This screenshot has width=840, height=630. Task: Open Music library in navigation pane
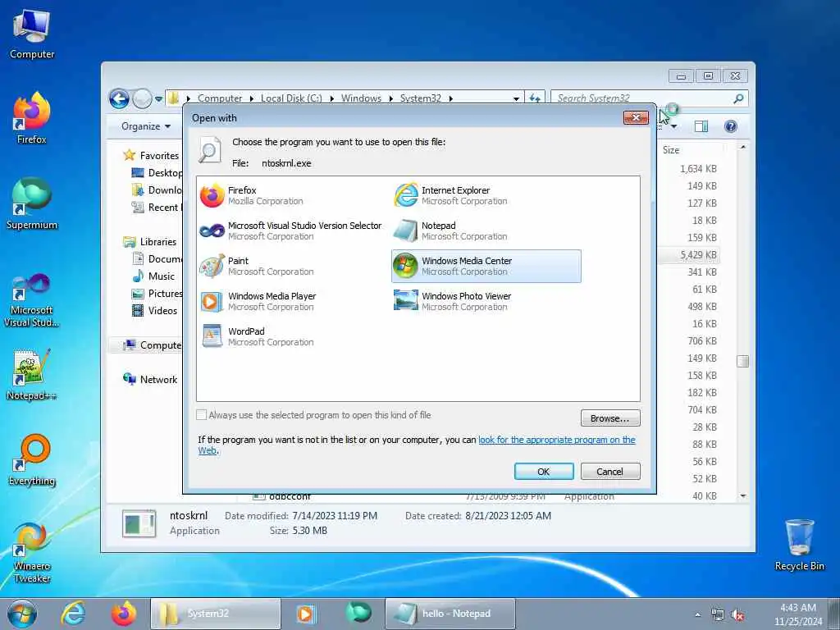pos(162,276)
